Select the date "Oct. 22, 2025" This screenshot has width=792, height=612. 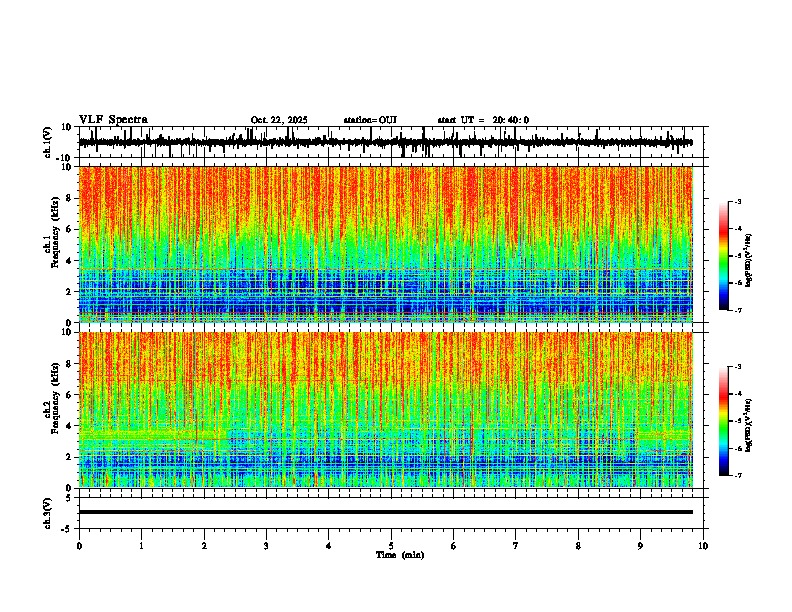[279, 120]
